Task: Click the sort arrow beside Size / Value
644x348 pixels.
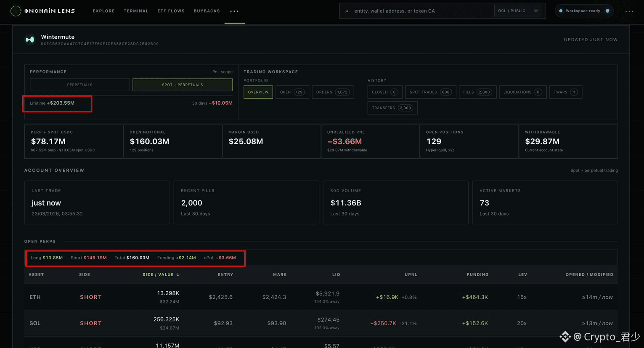Action: click(178, 274)
